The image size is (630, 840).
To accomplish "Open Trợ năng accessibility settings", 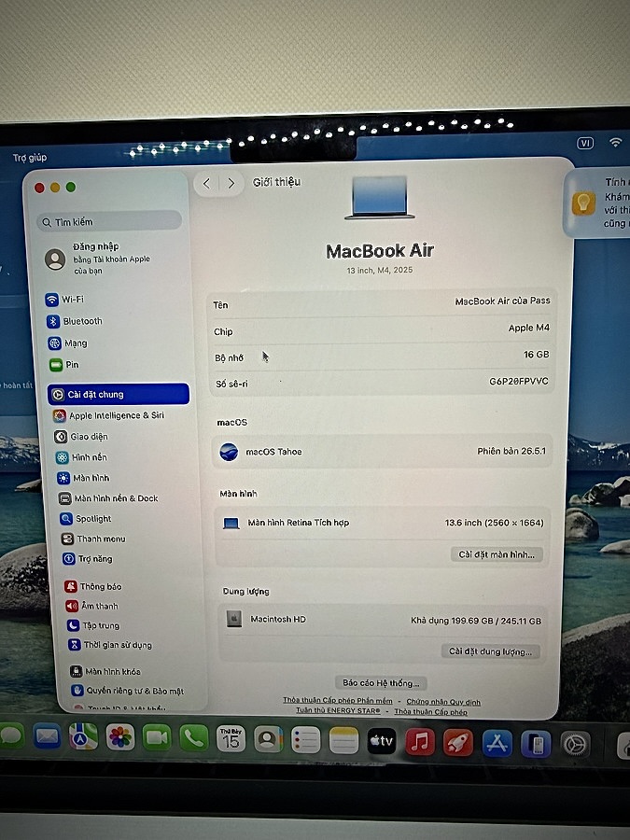I will (x=88, y=558).
